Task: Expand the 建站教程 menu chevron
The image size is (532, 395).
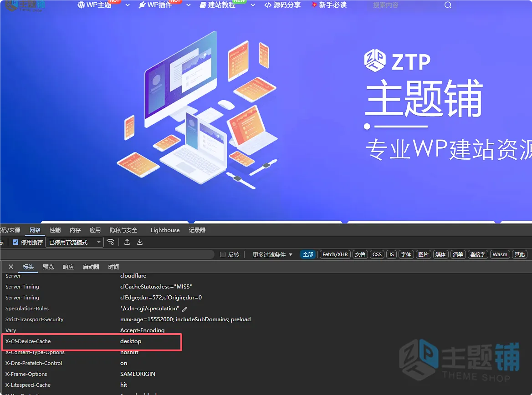Action: point(253,5)
